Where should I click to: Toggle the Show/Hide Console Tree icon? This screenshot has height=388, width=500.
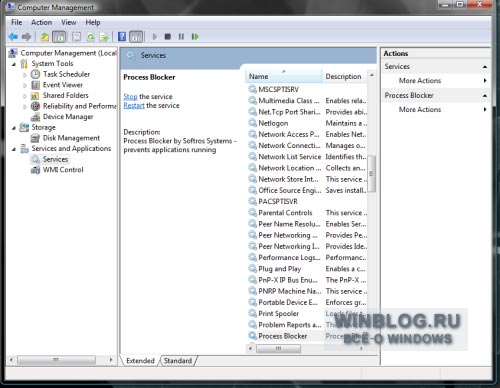click(x=59, y=37)
